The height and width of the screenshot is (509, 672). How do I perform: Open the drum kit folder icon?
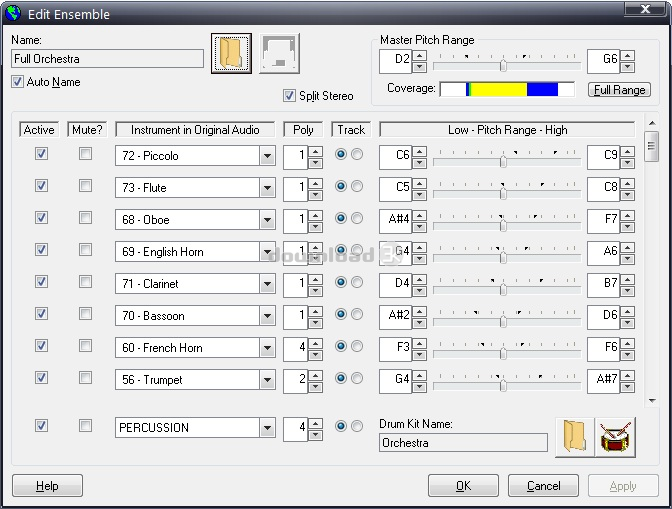point(572,437)
